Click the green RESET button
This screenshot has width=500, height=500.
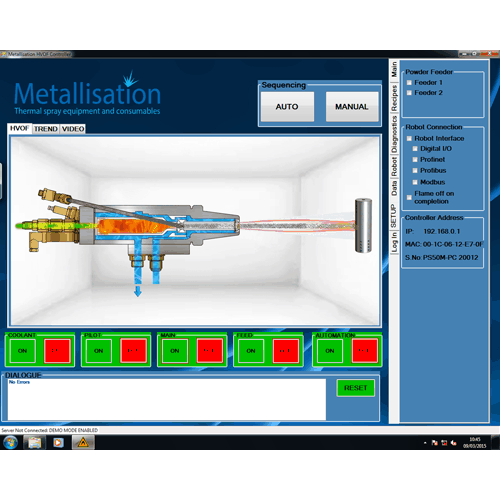[356, 388]
